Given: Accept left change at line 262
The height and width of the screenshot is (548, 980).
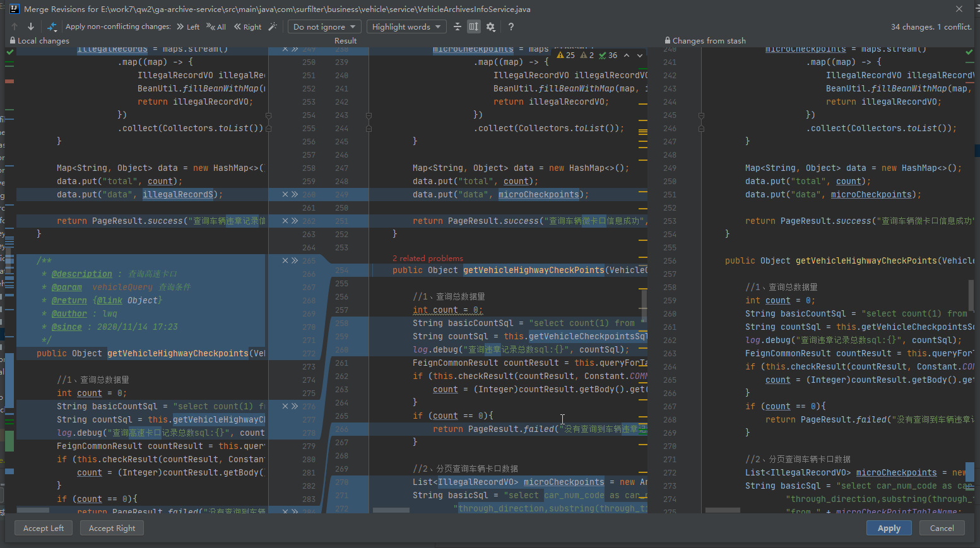Looking at the screenshot, I should [295, 221].
